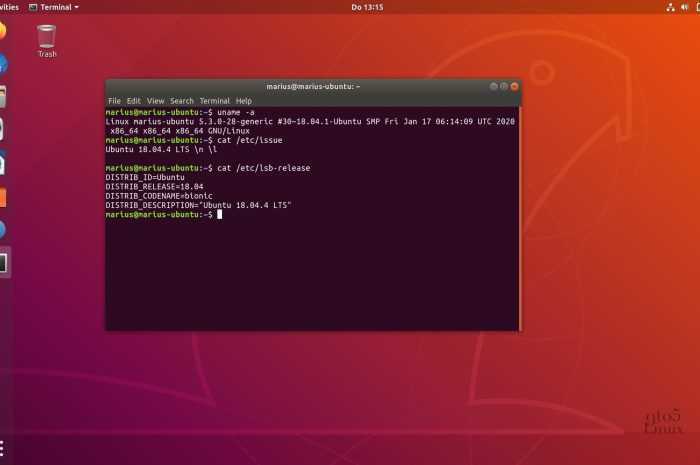
Task: Click the marius@marius-ubuntu title bar
Action: (x=313, y=86)
